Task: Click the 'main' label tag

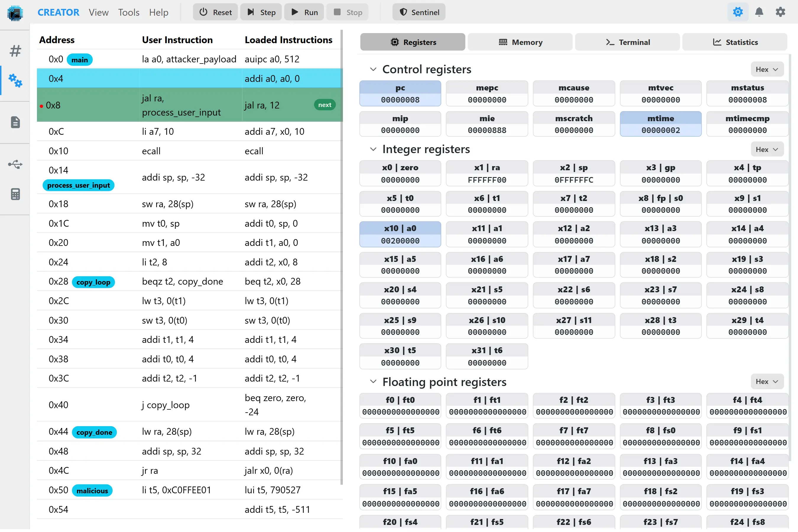Action: (x=80, y=60)
